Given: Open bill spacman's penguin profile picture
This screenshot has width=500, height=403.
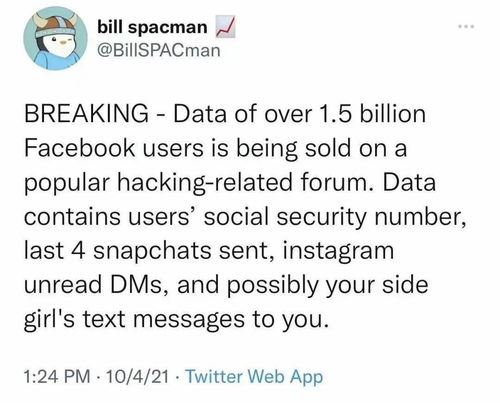Looking at the screenshot, I should coord(55,38).
